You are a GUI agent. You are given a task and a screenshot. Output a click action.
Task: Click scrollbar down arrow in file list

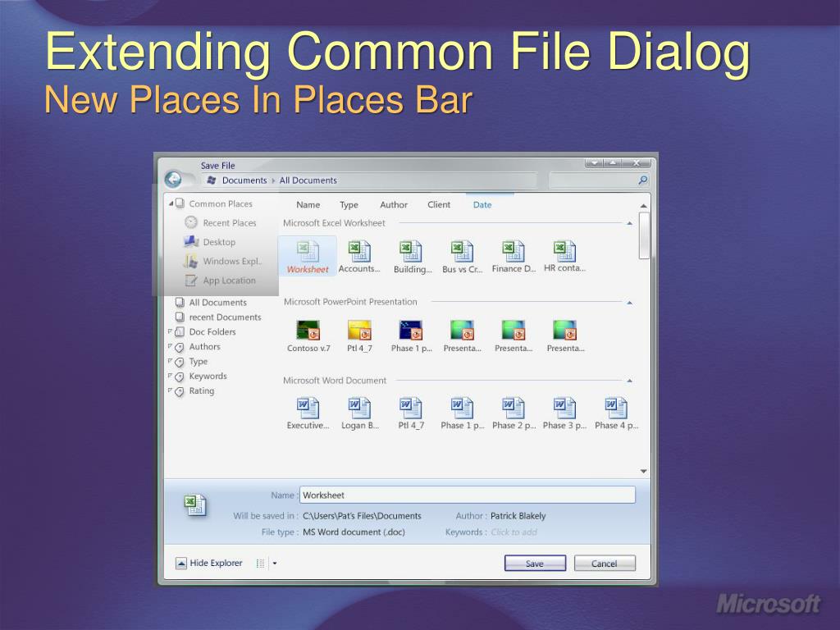[x=643, y=472]
